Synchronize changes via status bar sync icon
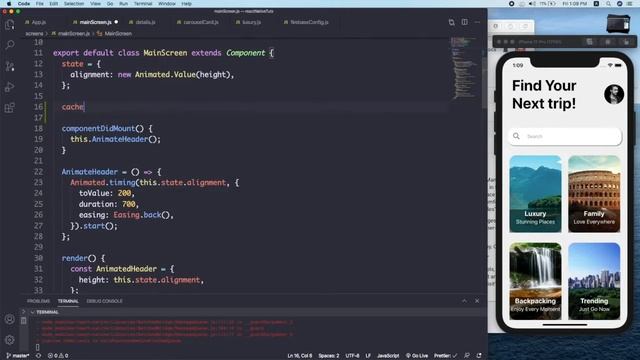 [x=38, y=356]
